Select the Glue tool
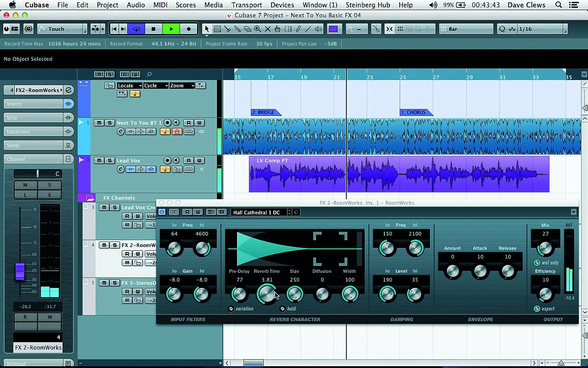 237,29
